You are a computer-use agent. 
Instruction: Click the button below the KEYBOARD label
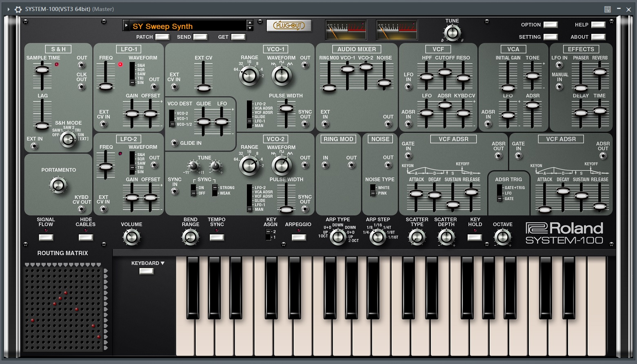click(146, 271)
